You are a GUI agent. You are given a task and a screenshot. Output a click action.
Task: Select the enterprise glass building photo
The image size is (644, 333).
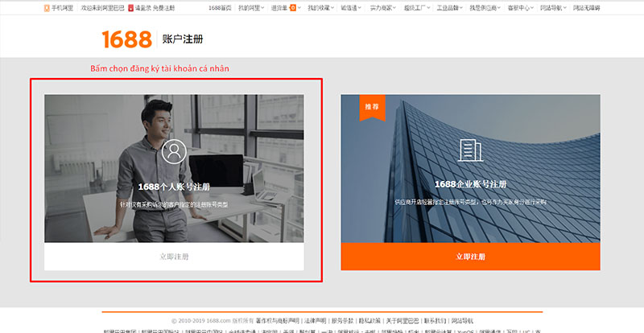point(471,168)
